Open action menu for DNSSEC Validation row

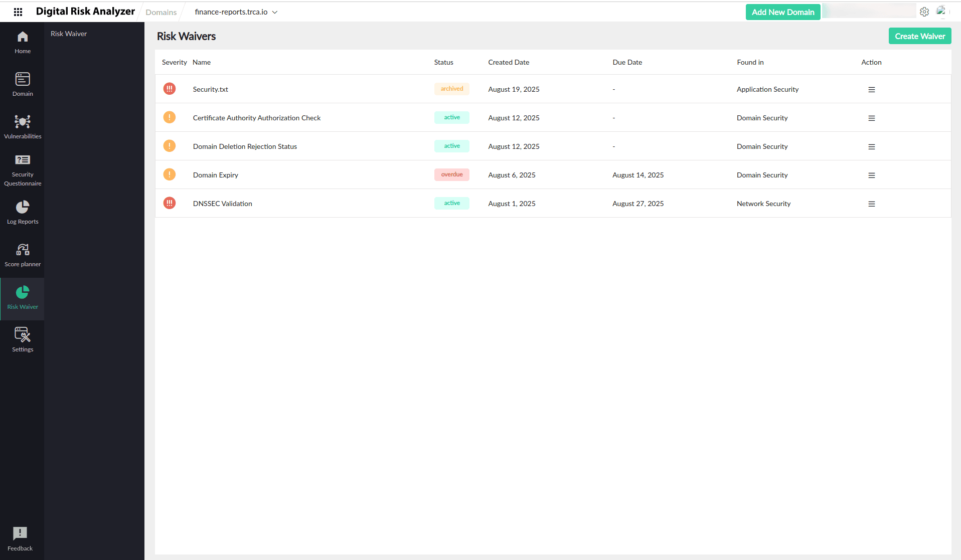click(872, 204)
